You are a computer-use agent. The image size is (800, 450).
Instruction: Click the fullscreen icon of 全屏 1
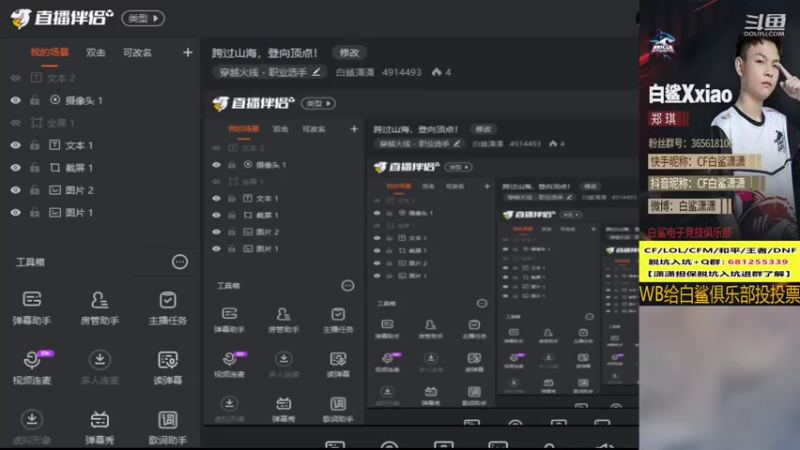click(x=36, y=122)
